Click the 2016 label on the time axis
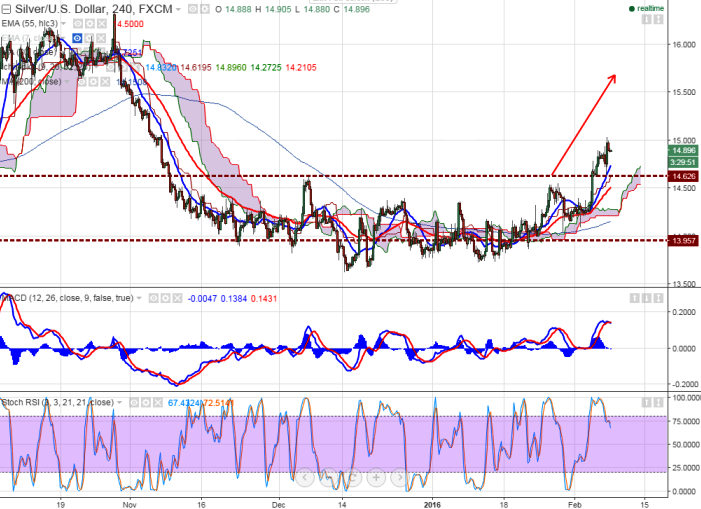701x509 pixels. click(x=432, y=505)
